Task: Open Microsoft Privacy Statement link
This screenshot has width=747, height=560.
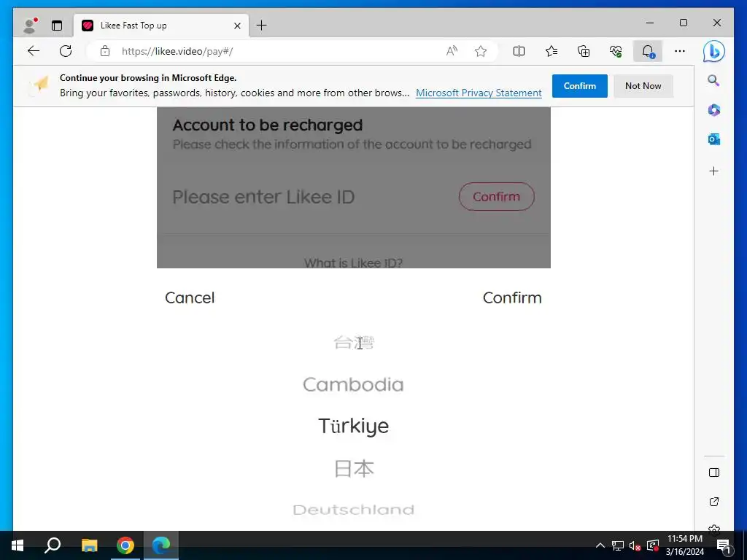Action: pyautogui.click(x=479, y=93)
